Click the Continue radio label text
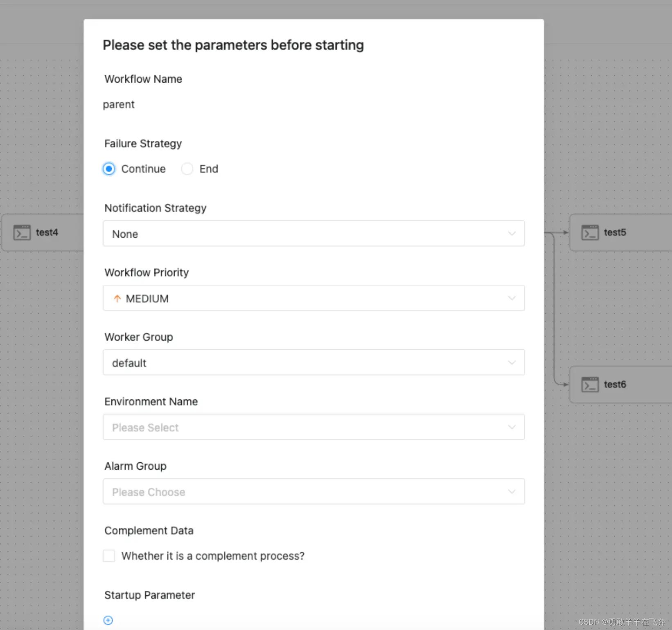Viewport: 672px width, 630px height. (x=143, y=169)
